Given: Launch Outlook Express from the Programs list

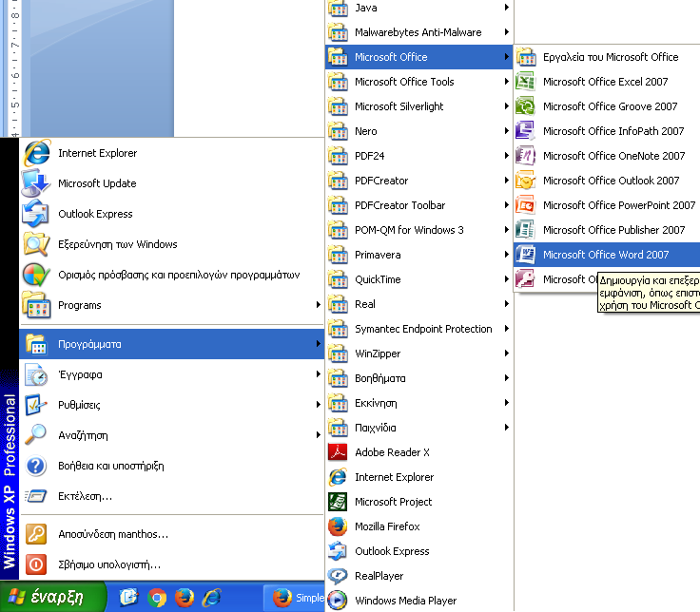Looking at the screenshot, I should pos(419,551).
